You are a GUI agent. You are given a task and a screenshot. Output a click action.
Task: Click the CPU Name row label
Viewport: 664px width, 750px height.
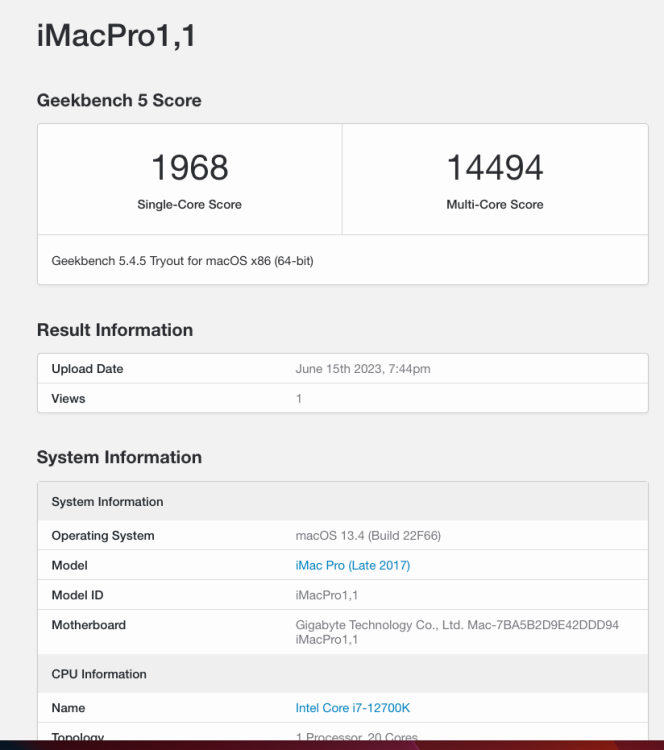(68, 708)
